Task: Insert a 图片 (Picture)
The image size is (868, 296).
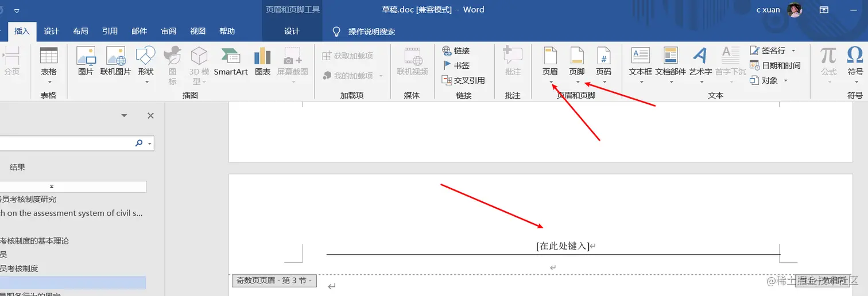Action: [86, 63]
